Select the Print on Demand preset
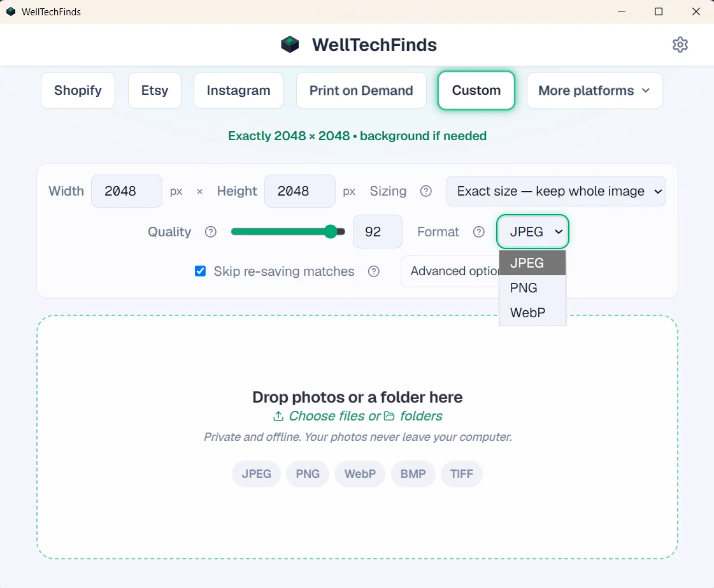 point(361,90)
